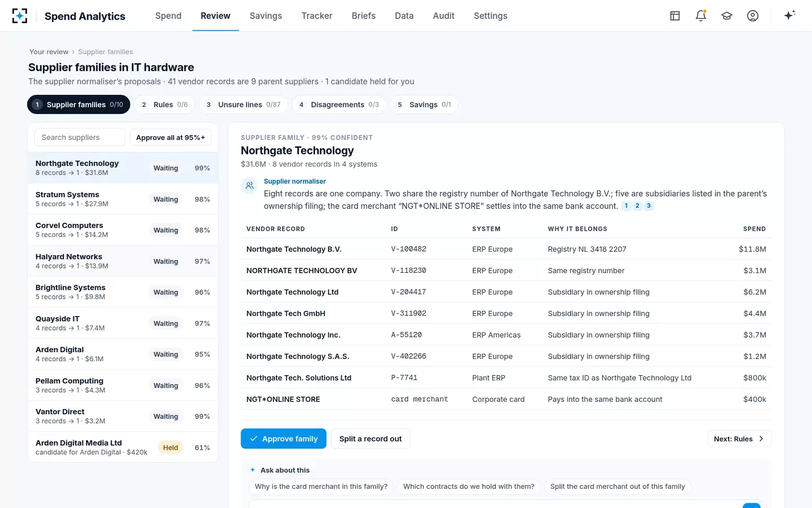Ask which contracts we hold with them
This screenshot has height=508, width=812.
tap(469, 487)
